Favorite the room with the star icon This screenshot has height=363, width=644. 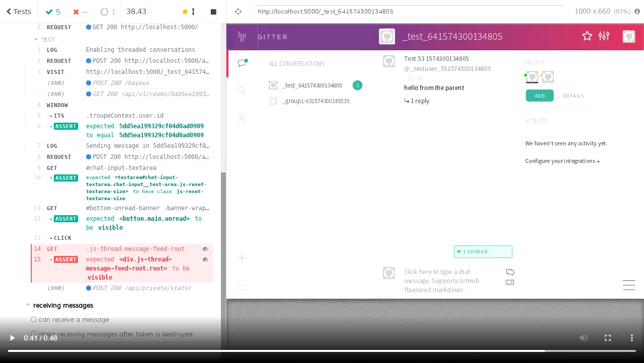click(587, 36)
